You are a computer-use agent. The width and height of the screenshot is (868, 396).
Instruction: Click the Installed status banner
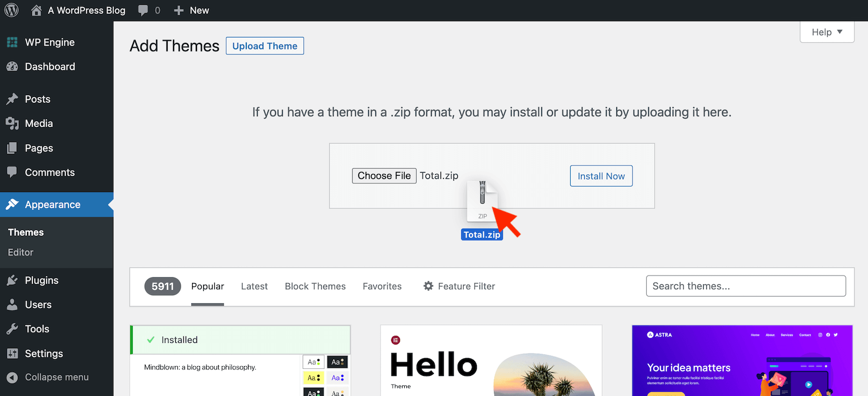240,340
